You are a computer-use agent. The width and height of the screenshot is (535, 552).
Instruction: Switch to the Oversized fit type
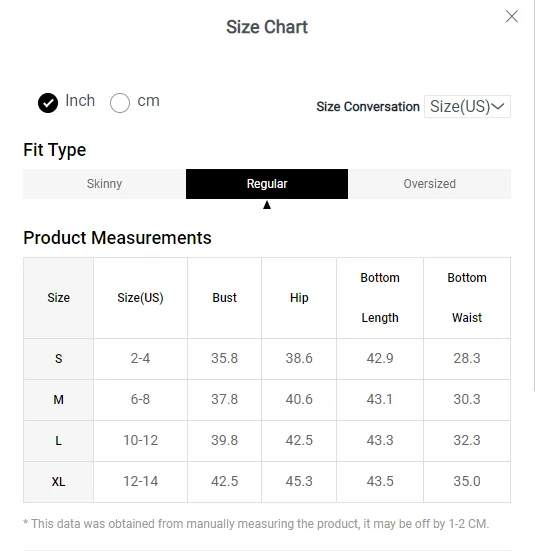tap(429, 184)
